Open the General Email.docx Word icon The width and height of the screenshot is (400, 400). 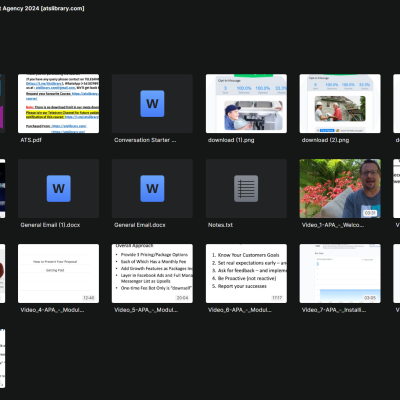(152, 188)
